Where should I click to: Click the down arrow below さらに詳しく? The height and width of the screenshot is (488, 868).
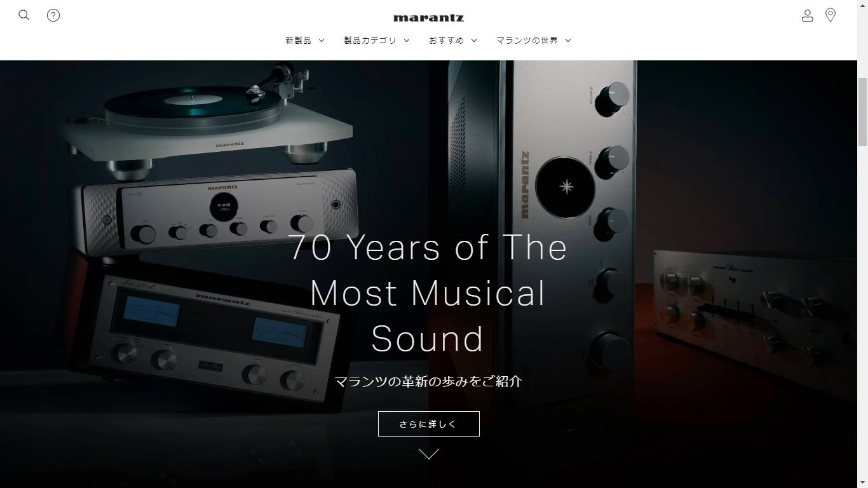[429, 454]
